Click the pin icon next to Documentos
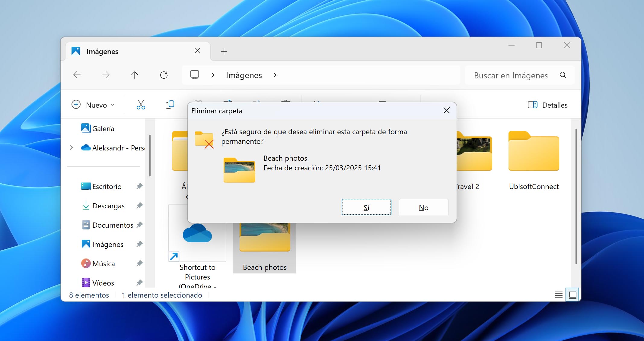The image size is (644, 341). (x=139, y=225)
